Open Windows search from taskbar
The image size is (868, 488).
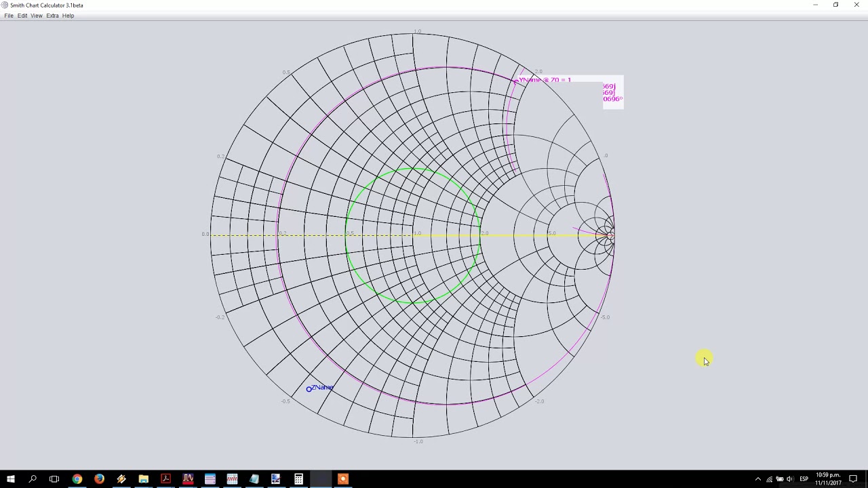coord(33,479)
